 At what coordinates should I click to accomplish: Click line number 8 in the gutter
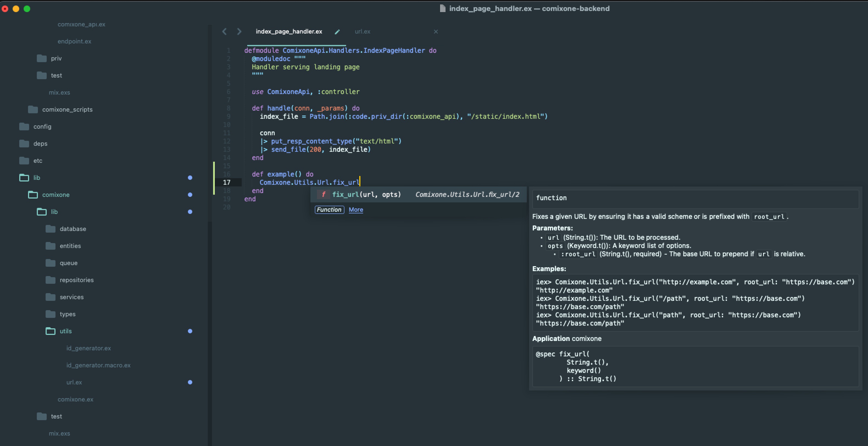click(x=229, y=108)
